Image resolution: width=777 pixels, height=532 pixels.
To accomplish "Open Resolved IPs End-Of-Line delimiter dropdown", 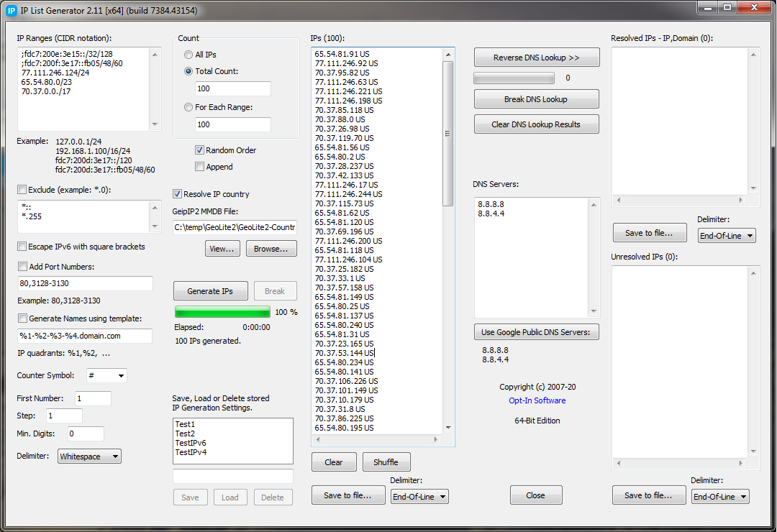I will [727, 236].
